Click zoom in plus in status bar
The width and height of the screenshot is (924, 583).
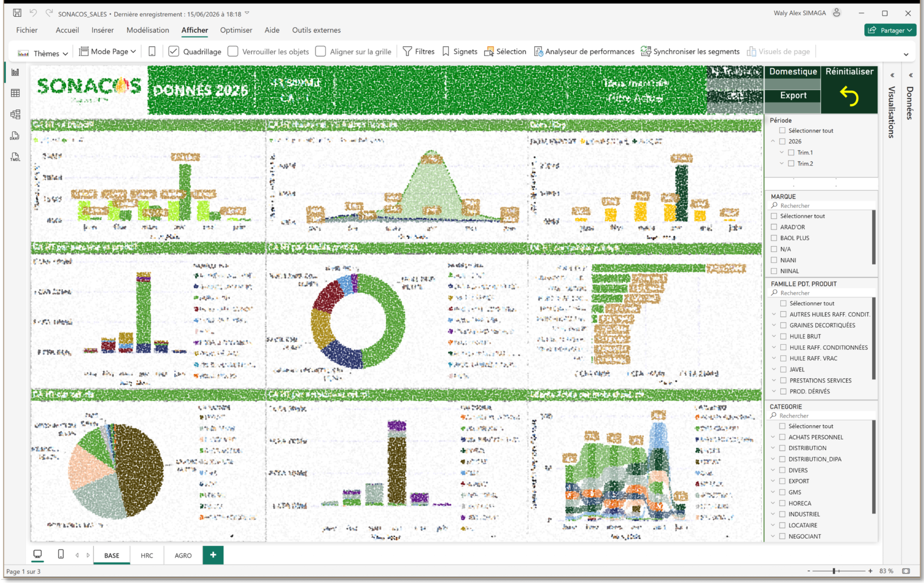870,571
